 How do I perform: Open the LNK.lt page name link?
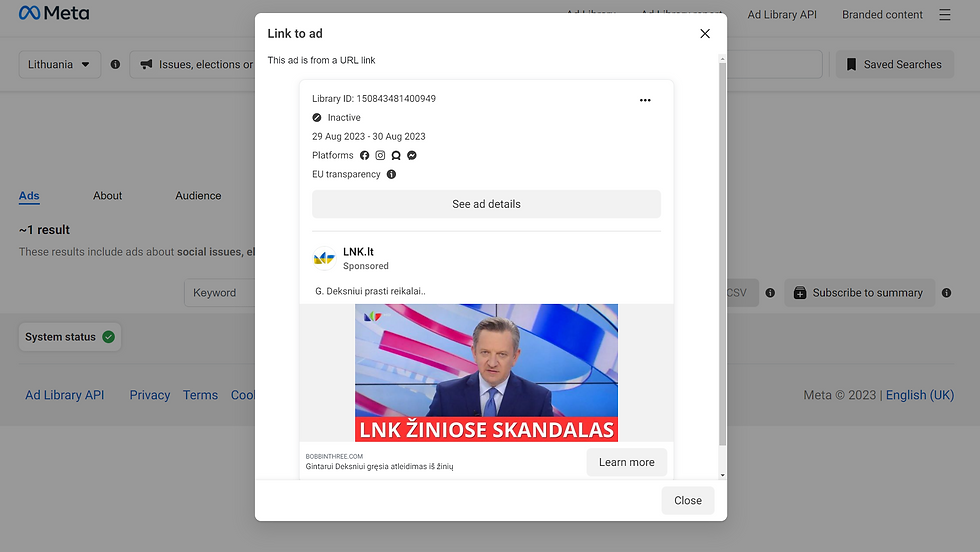358,251
